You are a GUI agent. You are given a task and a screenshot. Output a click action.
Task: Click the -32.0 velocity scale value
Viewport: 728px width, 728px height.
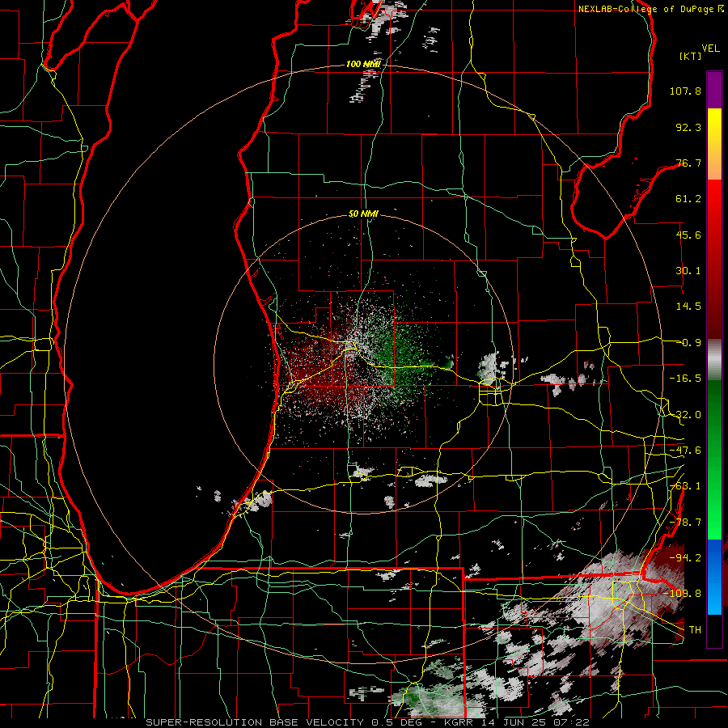pos(685,415)
